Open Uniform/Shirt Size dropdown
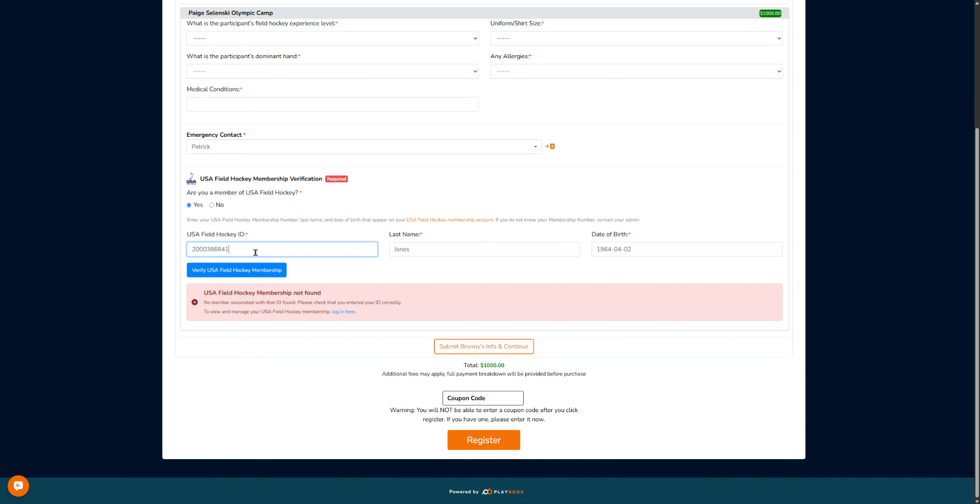 [636, 38]
